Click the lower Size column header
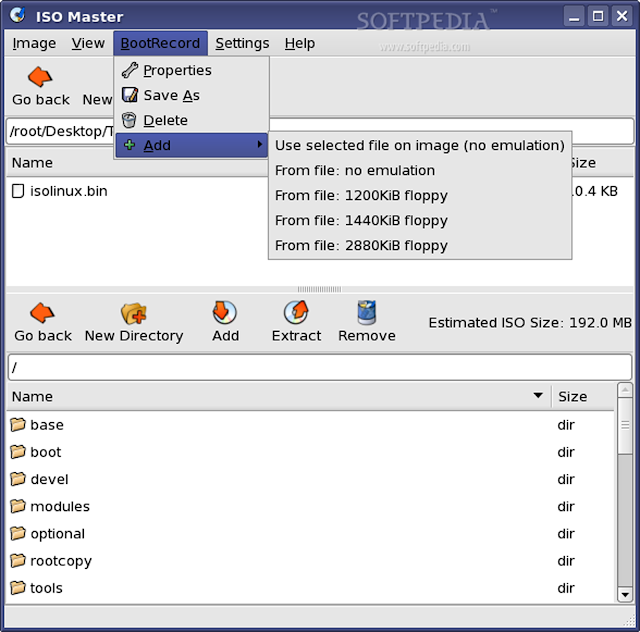This screenshot has width=640, height=632. [583, 396]
